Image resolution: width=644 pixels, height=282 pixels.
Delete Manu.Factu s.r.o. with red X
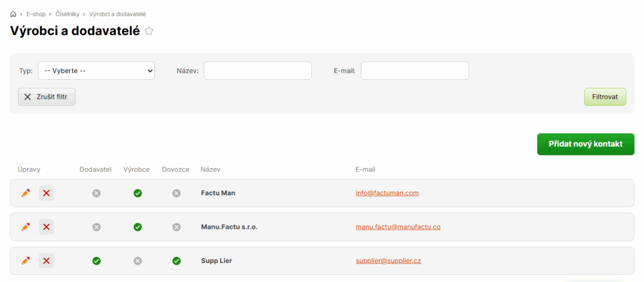[47, 227]
